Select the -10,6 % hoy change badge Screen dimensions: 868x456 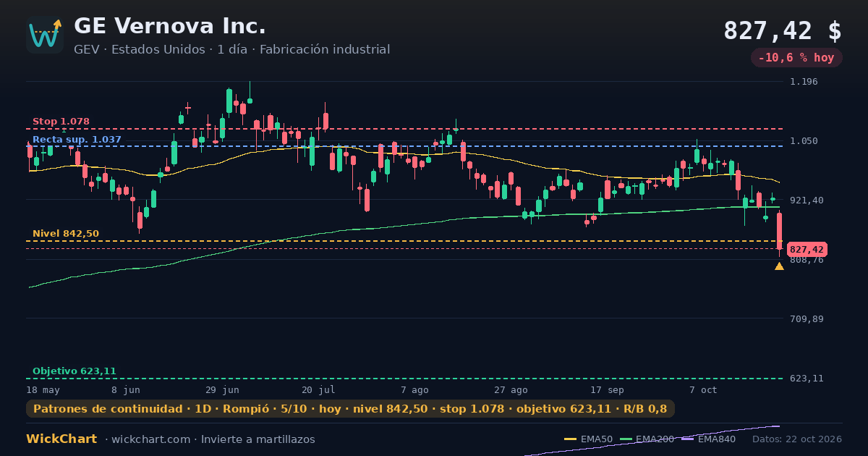[796, 58]
